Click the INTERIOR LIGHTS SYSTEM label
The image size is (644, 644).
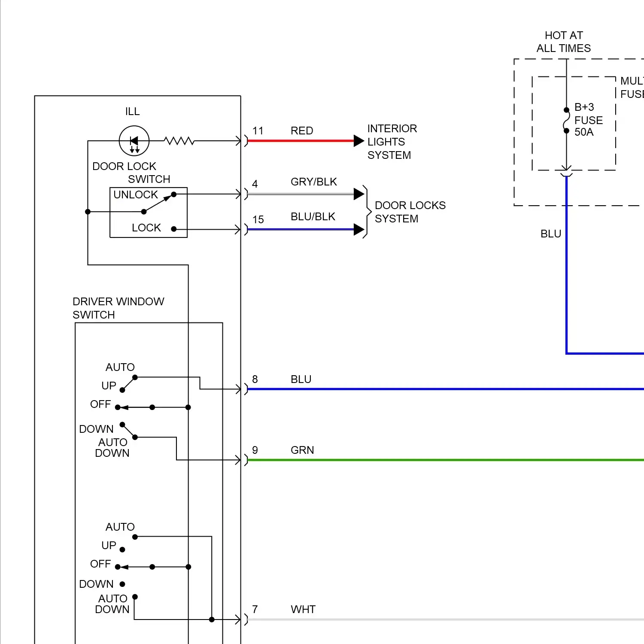tap(392, 142)
